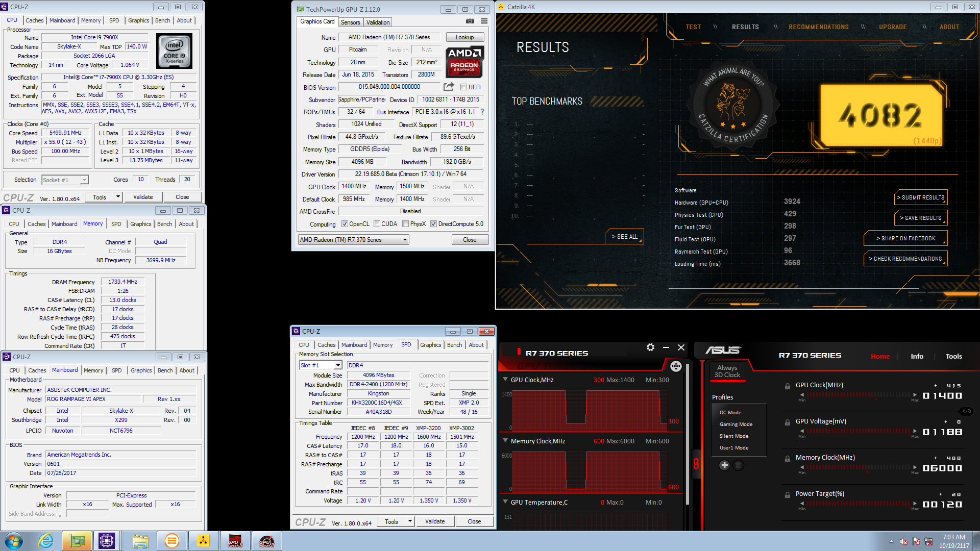Toggle UEFI checkbox in GPU-Z
This screenshot has width=980, height=551.
[463, 87]
